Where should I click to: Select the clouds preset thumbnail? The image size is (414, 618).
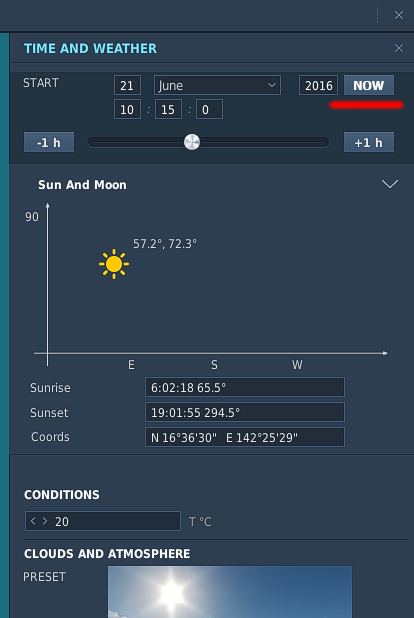coord(230,592)
